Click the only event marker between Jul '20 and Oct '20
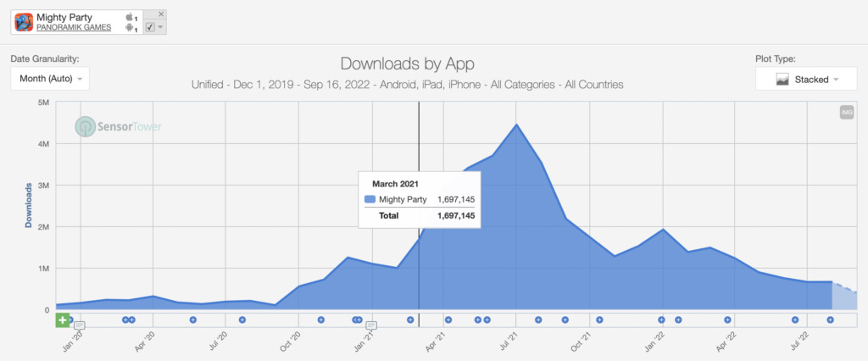The height and width of the screenshot is (361, 868). [x=242, y=319]
